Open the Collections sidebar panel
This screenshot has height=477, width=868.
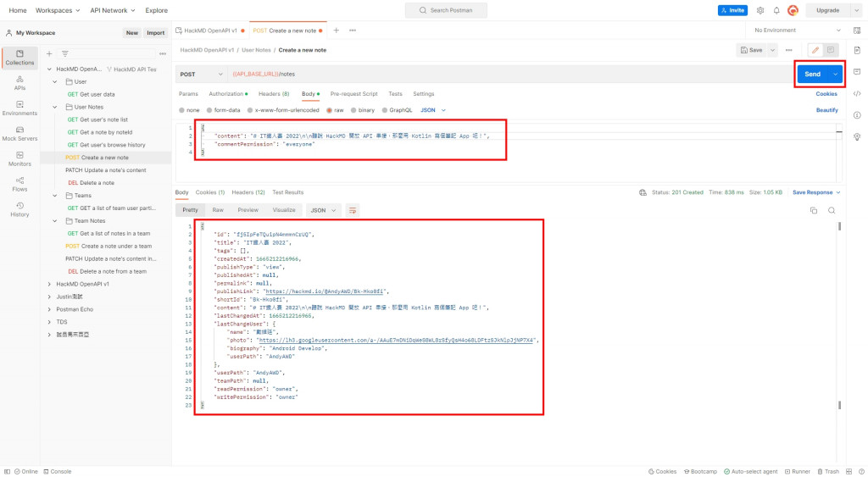point(19,58)
